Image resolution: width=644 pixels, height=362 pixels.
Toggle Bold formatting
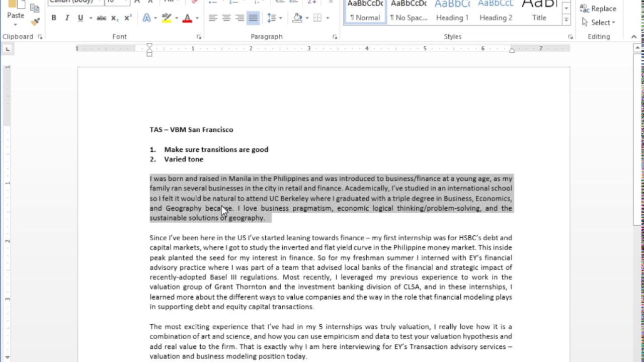pyautogui.click(x=54, y=18)
